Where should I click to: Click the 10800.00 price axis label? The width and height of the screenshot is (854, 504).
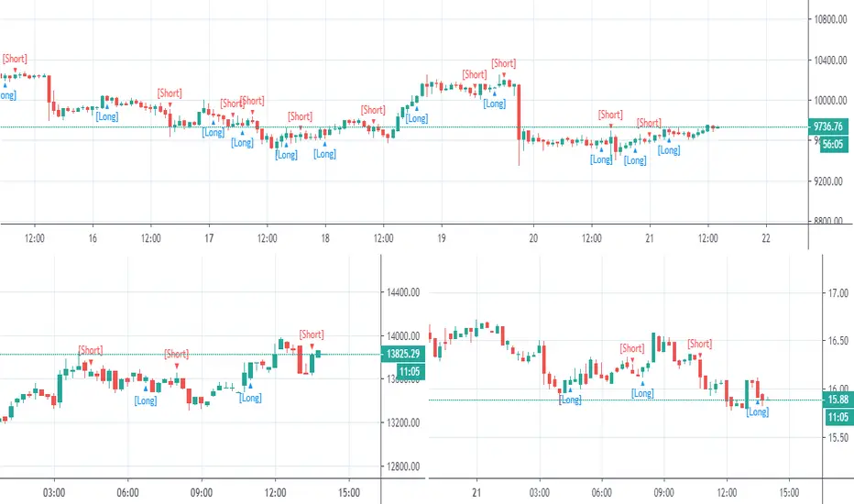tap(830, 19)
